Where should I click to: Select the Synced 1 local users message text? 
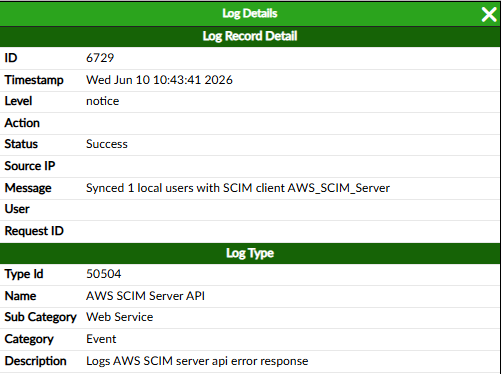(238, 188)
